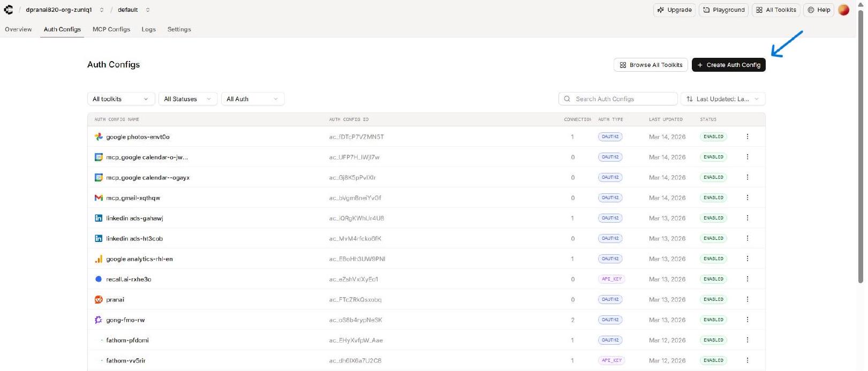
Task: Click the LinkedIn icon for linkedin ads-ht3cob
Action: click(99, 238)
